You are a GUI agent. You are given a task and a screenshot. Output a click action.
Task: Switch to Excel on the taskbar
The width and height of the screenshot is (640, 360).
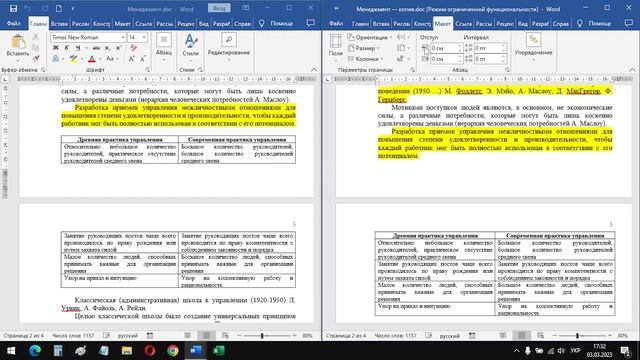(219, 351)
